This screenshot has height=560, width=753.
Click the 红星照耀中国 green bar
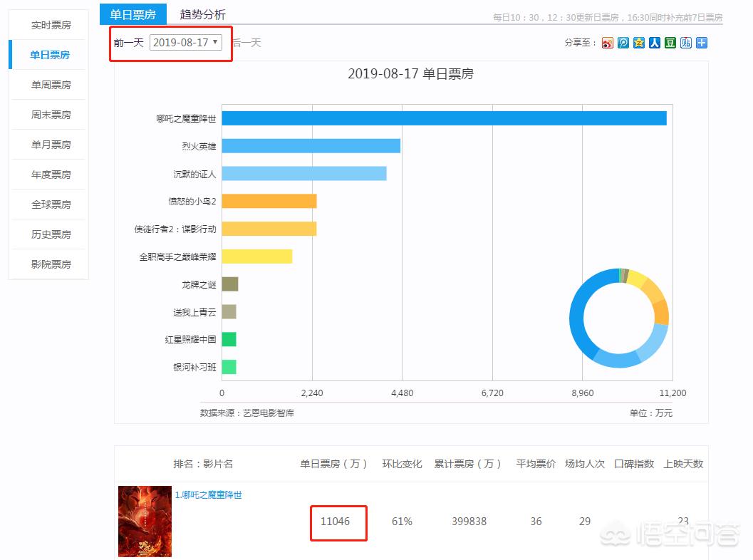tap(229, 339)
